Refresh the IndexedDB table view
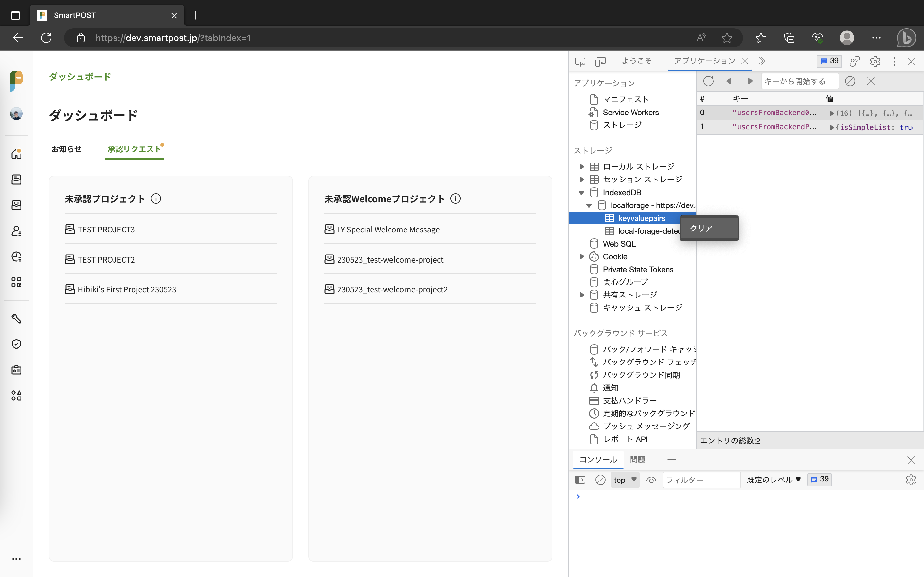This screenshot has height=577, width=924. point(708,81)
